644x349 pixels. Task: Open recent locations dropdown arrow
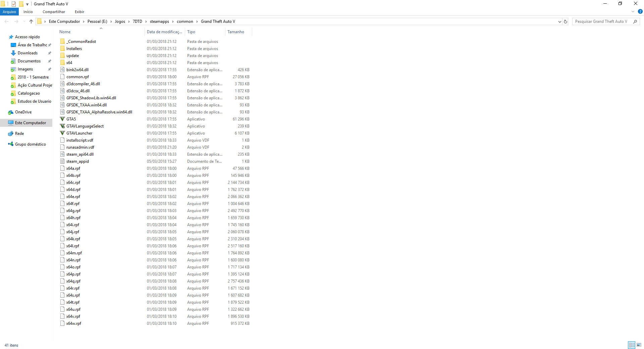click(24, 21)
